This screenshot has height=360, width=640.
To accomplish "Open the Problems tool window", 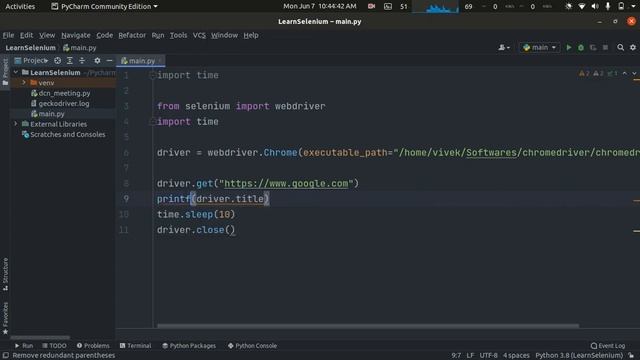I will click(93, 345).
